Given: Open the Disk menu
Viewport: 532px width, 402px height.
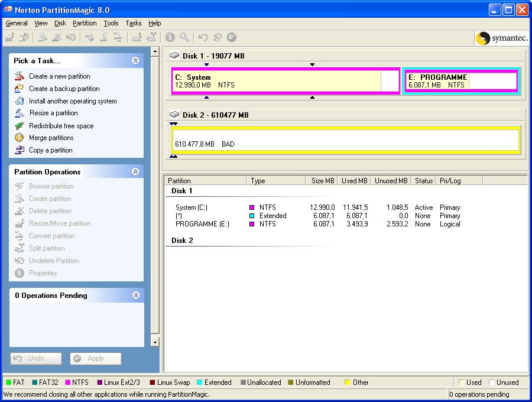Looking at the screenshot, I should [60, 23].
